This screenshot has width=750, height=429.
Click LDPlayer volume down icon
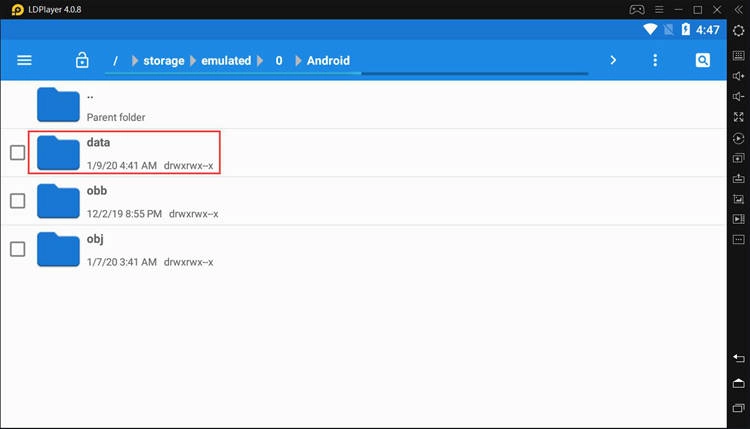click(x=739, y=96)
